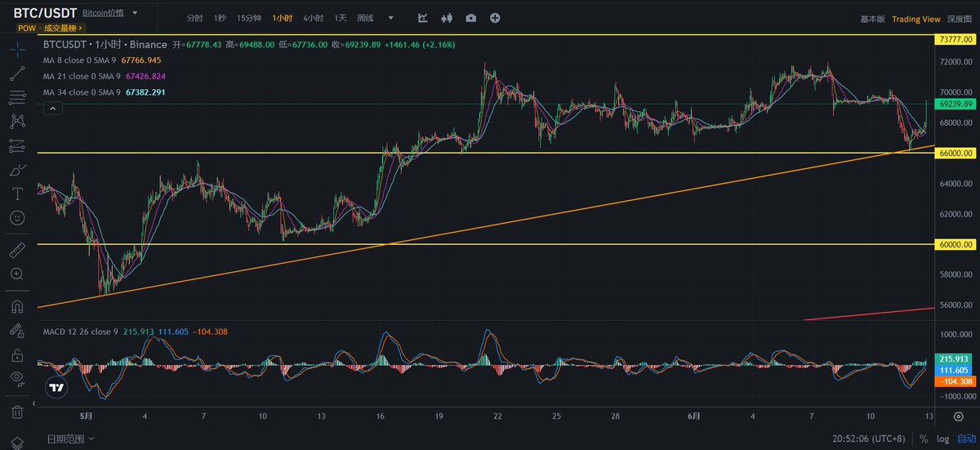This screenshot has width=980, height=450.
Task: Select the crosshair cursor tool
Action: pyautogui.click(x=17, y=50)
